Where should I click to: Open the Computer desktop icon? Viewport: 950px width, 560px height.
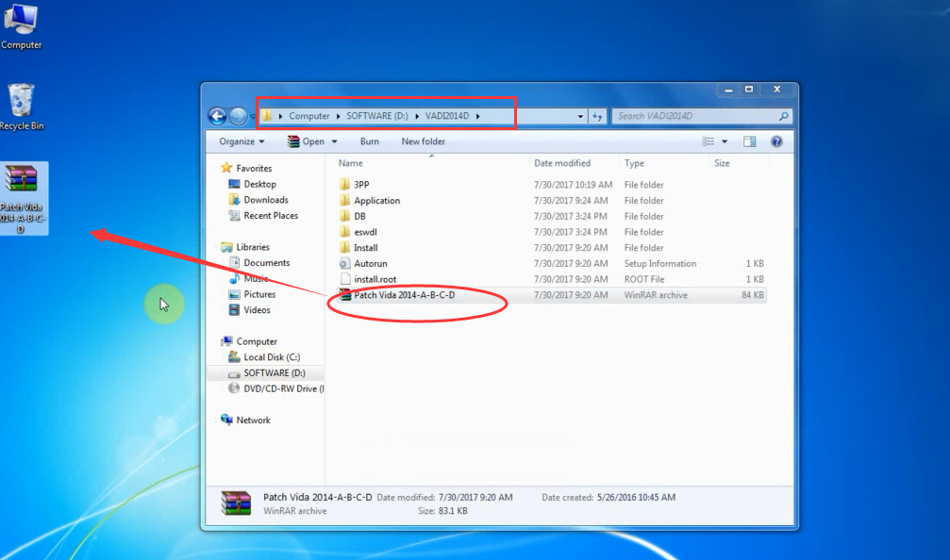tap(21, 26)
